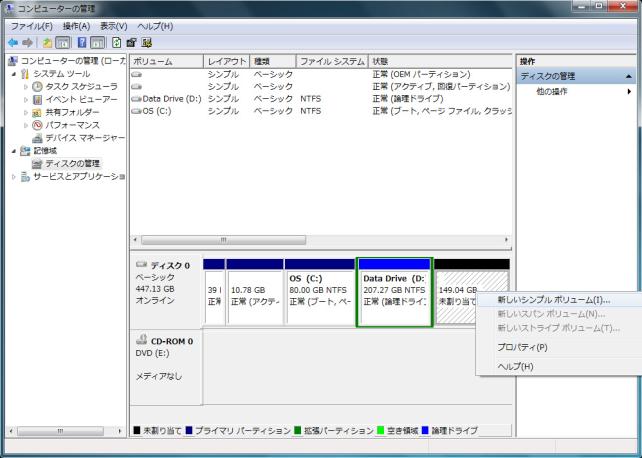Sort by the ボリューム column header
Viewport: 642px width, 458px height.
[166, 61]
